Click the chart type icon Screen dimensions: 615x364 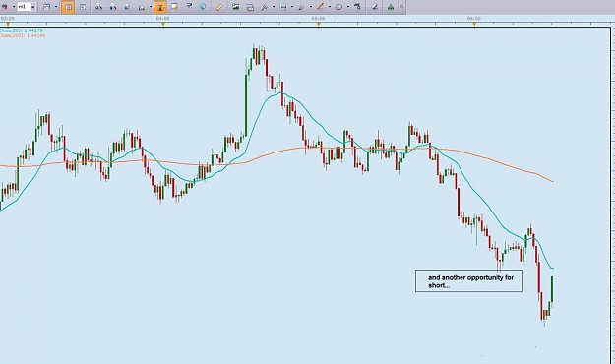(47, 7)
